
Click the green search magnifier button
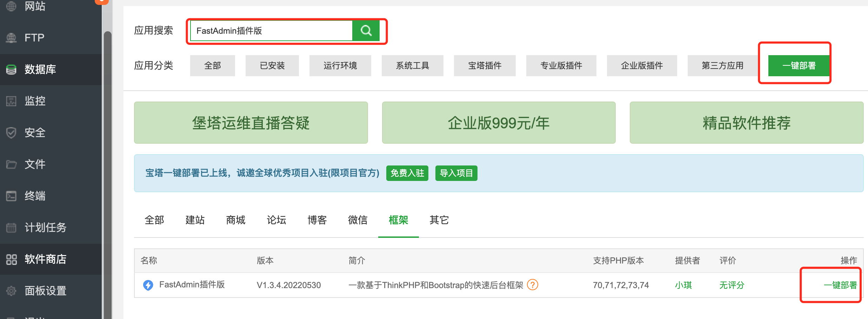click(366, 31)
